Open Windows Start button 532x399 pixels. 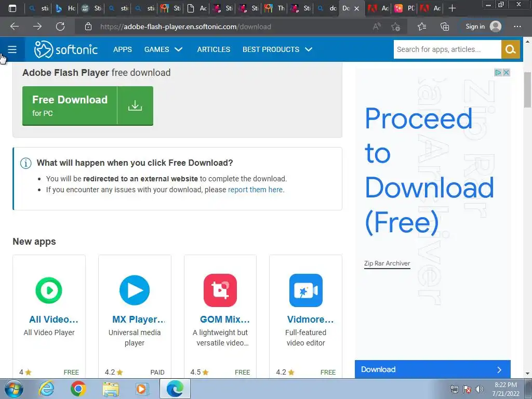[x=14, y=389]
